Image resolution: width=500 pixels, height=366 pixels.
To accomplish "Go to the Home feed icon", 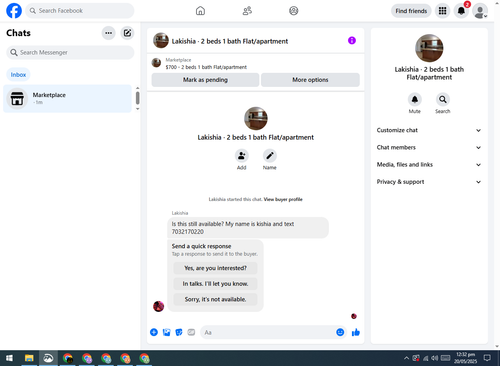I will pyautogui.click(x=200, y=11).
